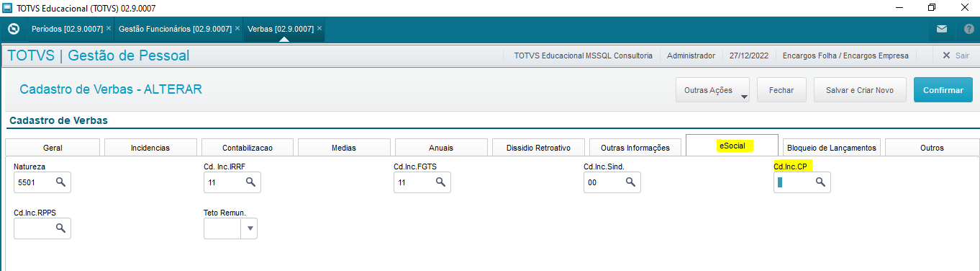Open the Outras Ações dropdown
Screen dimensions: 980x271
712,91
